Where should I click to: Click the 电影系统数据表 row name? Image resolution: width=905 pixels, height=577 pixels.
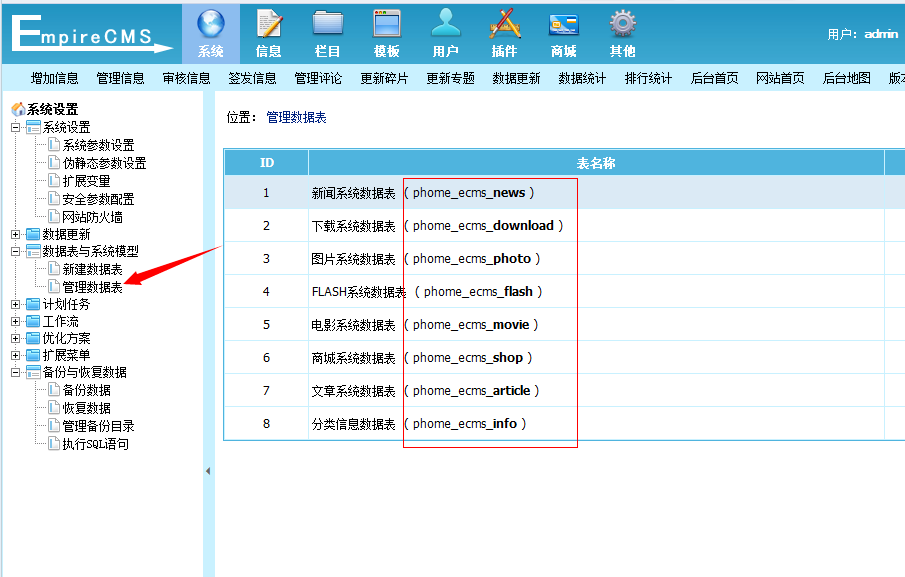(353, 325)
